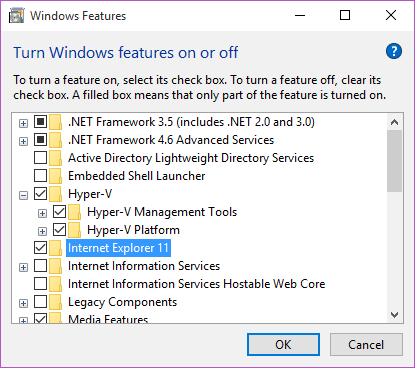The width and height of the screenshot is (415, 368).
Task: Select 'Legacy Components' text
Action: (122, 302)
